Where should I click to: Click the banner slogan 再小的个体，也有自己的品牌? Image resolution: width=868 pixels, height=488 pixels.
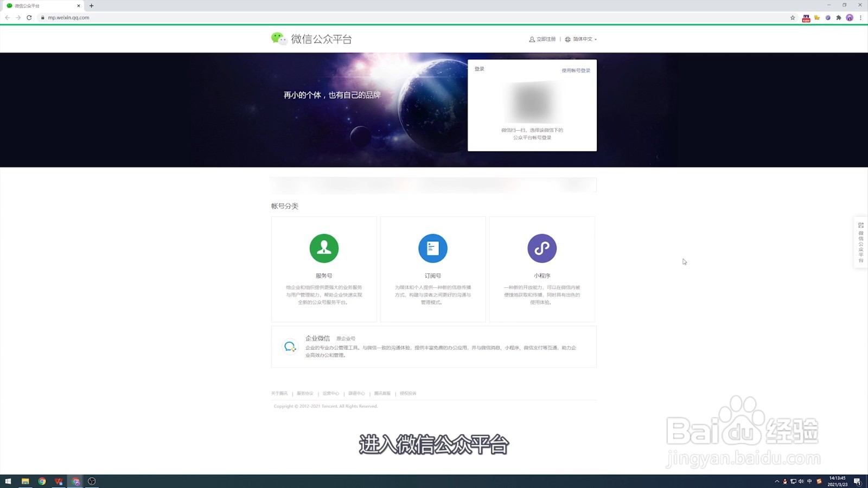(x=332, y=95)
